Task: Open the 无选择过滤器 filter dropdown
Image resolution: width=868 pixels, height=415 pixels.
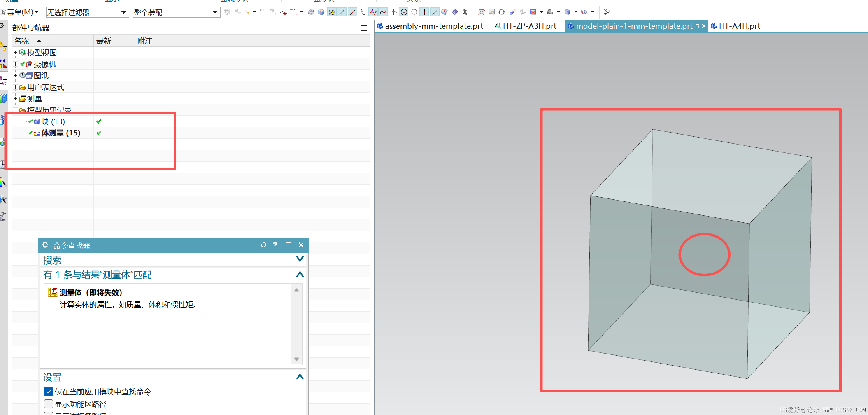Action: (123, 12)
